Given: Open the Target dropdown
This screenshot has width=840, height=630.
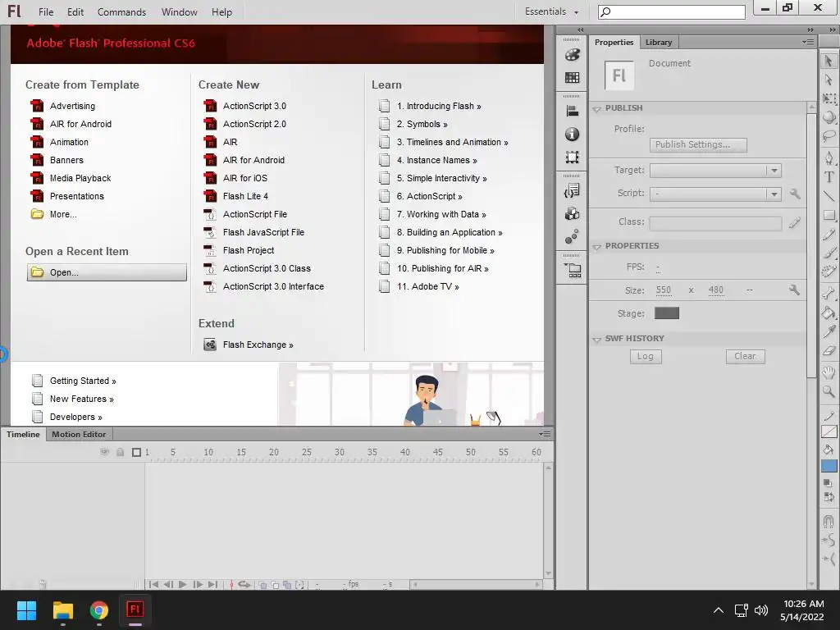Looking at the screenshot, I should pyautogui.click(x=774, y=171).
